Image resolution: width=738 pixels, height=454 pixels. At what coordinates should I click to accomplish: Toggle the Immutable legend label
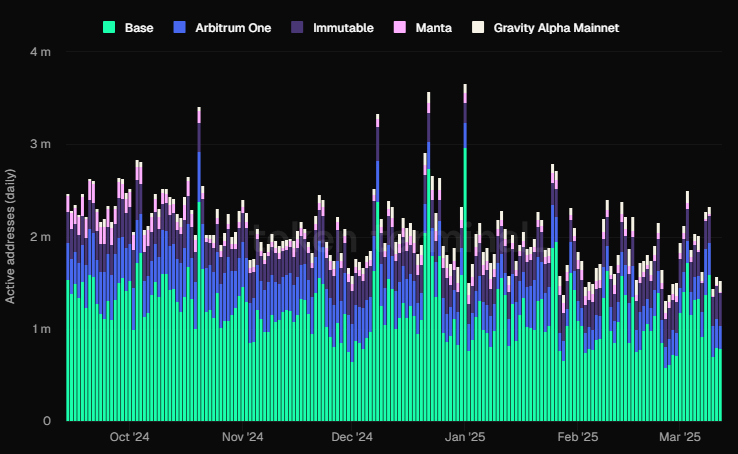point(343,27)
